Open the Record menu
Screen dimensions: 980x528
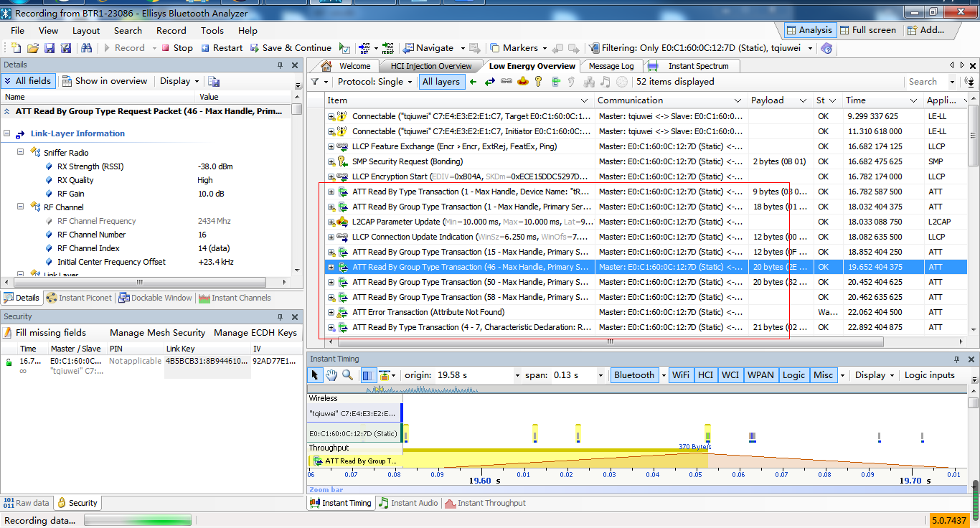(x=171, y=31)
